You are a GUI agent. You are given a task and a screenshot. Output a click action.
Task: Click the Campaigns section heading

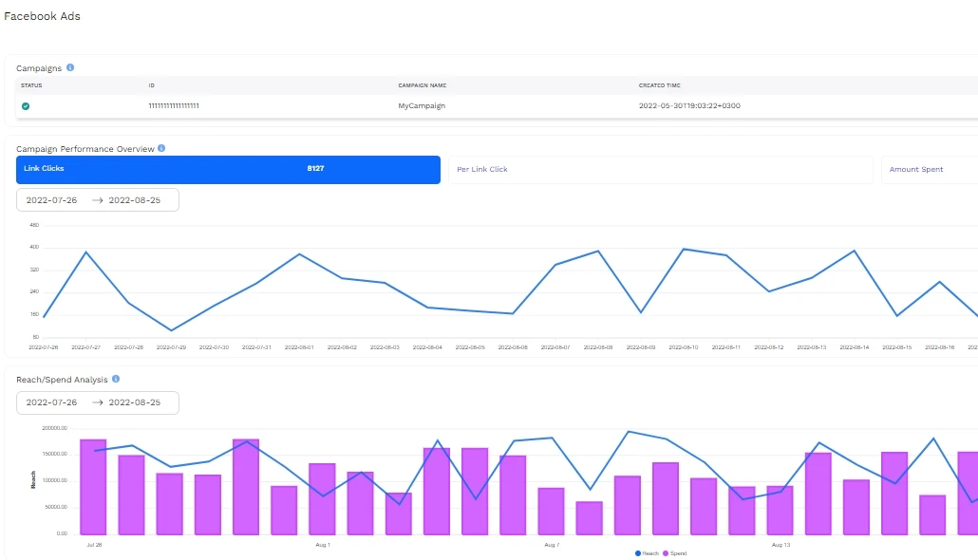click(x=39, y=68)
